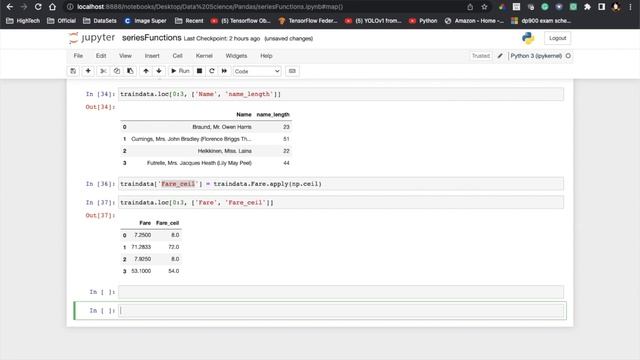Image resolution: width=640 pixels, height=360 pixels.
Task: Select cell In [34] code input
Action: [x=341, y=94]
